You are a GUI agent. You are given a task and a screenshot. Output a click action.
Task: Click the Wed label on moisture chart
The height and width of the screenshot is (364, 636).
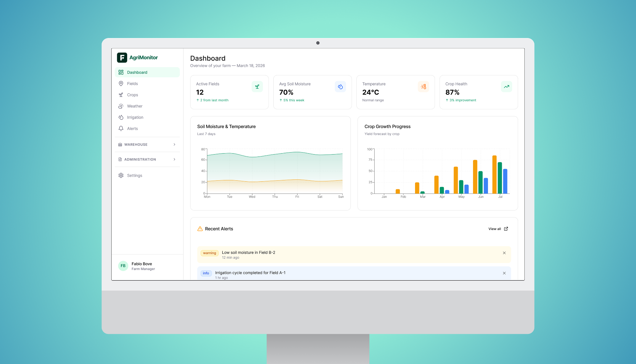(252, 197)
